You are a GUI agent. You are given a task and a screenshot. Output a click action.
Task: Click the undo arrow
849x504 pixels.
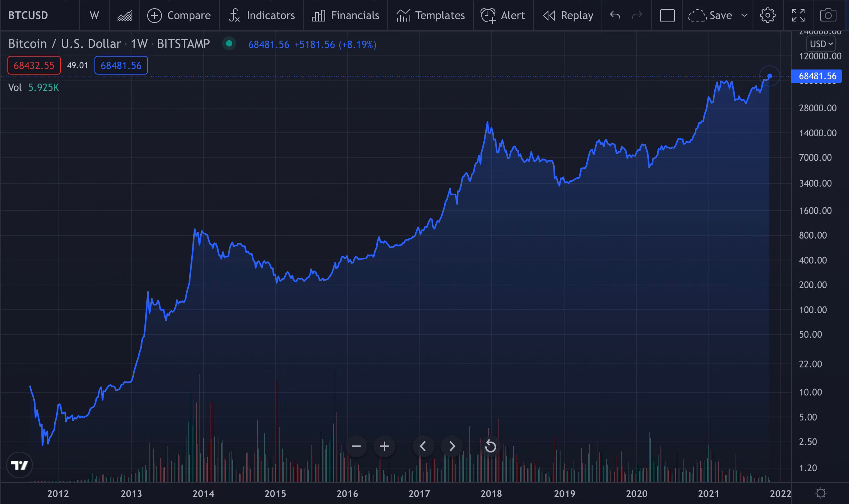[x=615, y=16]
